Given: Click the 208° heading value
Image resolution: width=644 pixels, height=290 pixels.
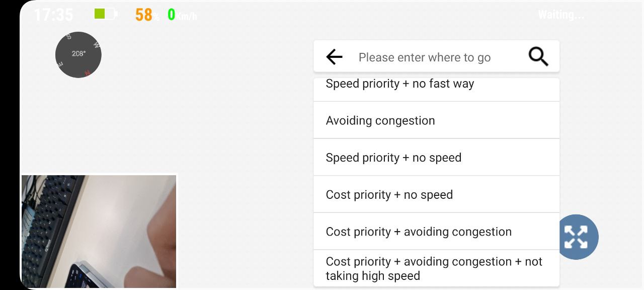Looking at the screenshot, I should [x=78, y=53].
